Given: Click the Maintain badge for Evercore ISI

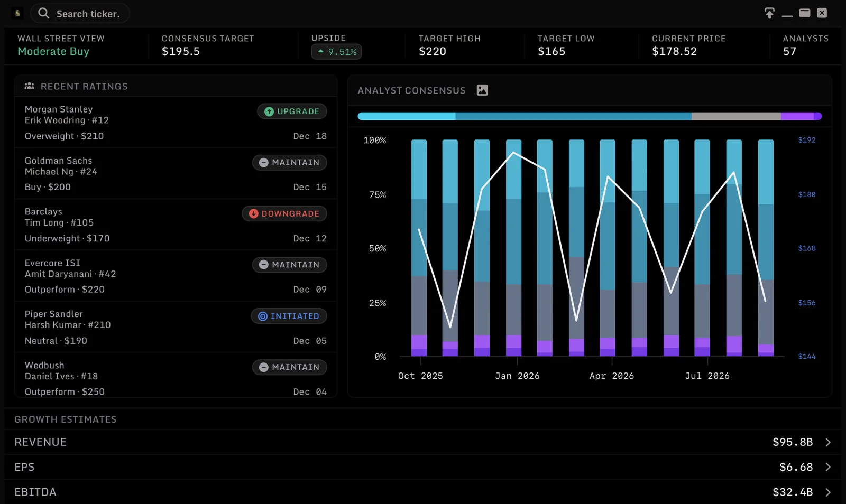Looking at the screenshot, I should pyautogui.click(x=289, y=265).
